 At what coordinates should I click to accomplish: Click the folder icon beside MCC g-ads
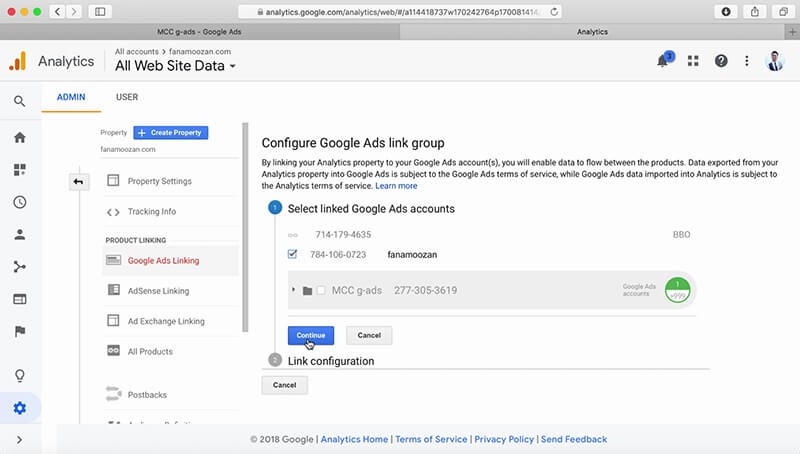point(307,291)
